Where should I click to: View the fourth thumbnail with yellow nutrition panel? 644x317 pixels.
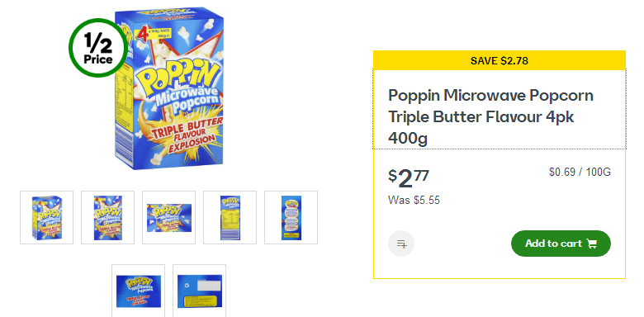[230, 218]
